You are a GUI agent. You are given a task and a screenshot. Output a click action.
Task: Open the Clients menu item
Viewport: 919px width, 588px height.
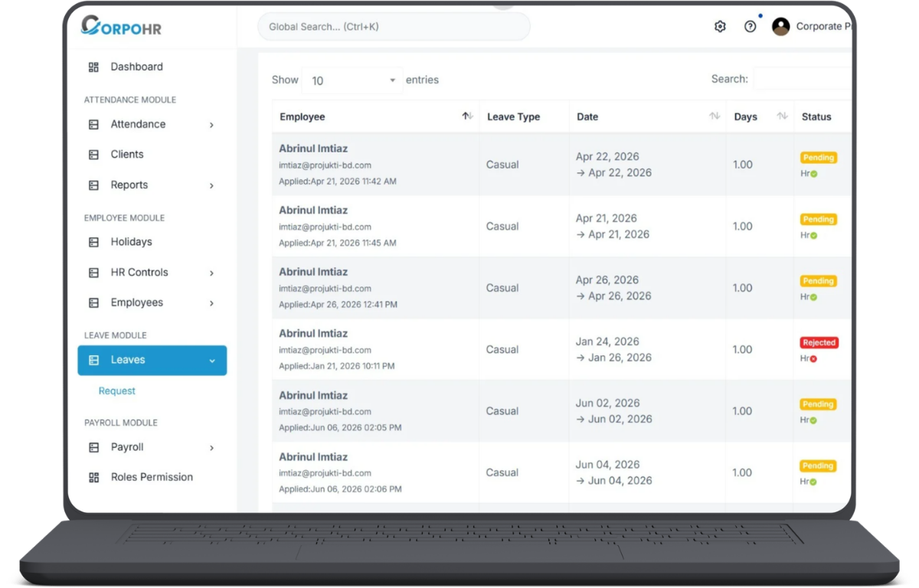(127, 154)
